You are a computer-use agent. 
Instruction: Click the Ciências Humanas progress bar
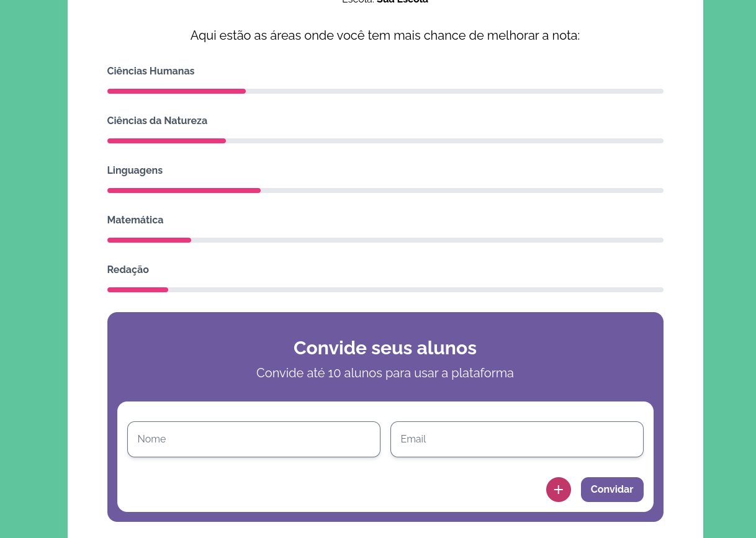(x=385, y=91)
